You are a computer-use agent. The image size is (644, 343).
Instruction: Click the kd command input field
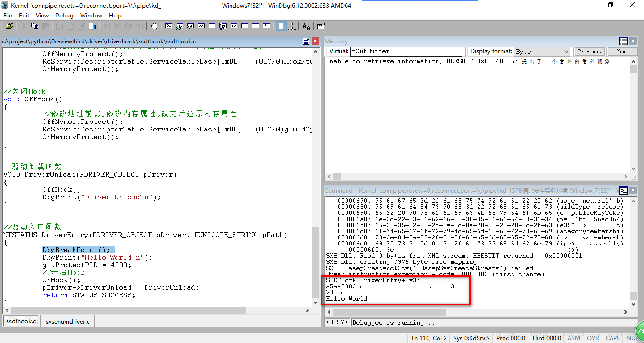point(495,323)
